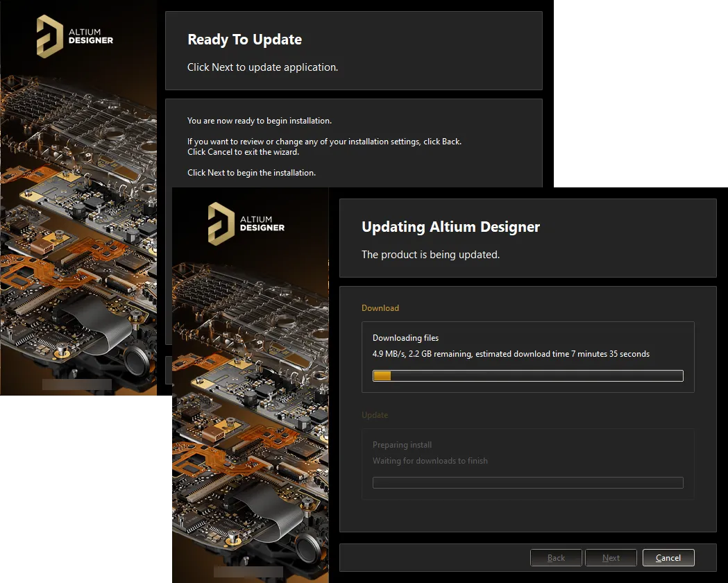Click the Cancel button in the update wizard

pyautogui.click(x=668, y=557)
